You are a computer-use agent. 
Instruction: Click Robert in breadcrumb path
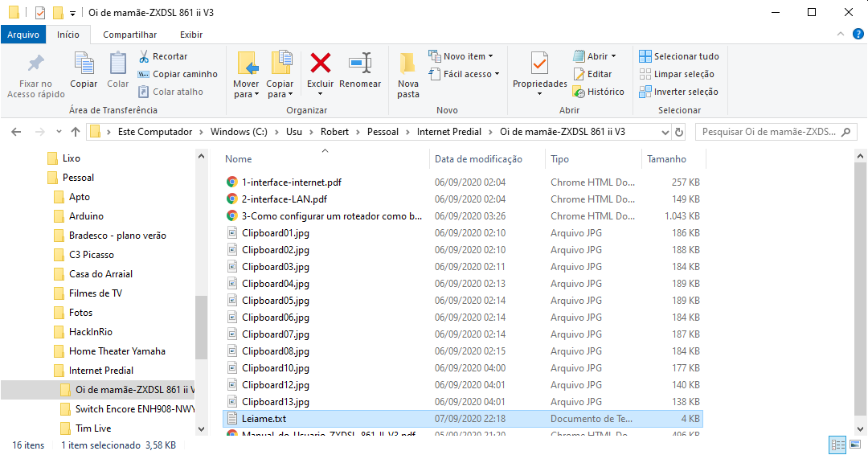(334, 132)
